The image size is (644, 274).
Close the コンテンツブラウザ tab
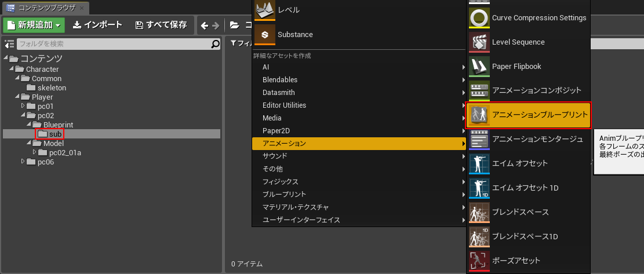(x=82, y=8)
